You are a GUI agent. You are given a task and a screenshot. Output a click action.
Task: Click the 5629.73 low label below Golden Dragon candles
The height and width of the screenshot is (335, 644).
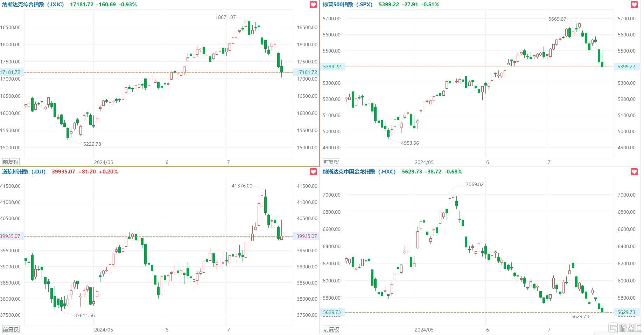(580, 316)
